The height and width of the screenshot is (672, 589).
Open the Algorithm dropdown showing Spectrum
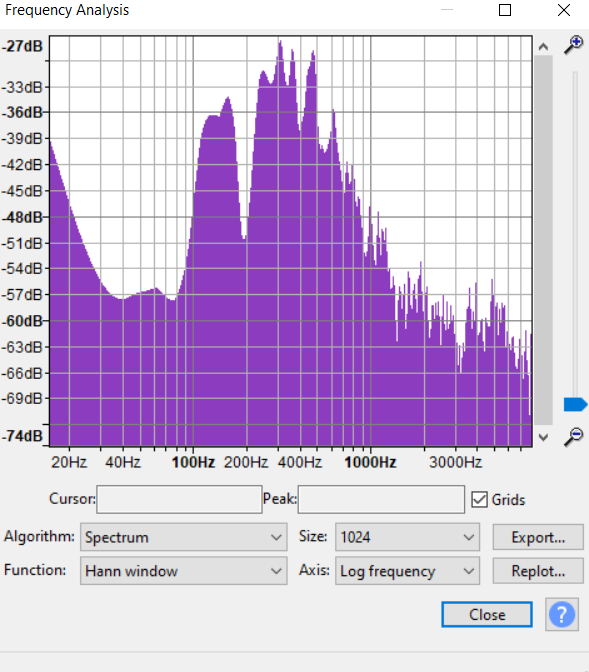(183, 537)
